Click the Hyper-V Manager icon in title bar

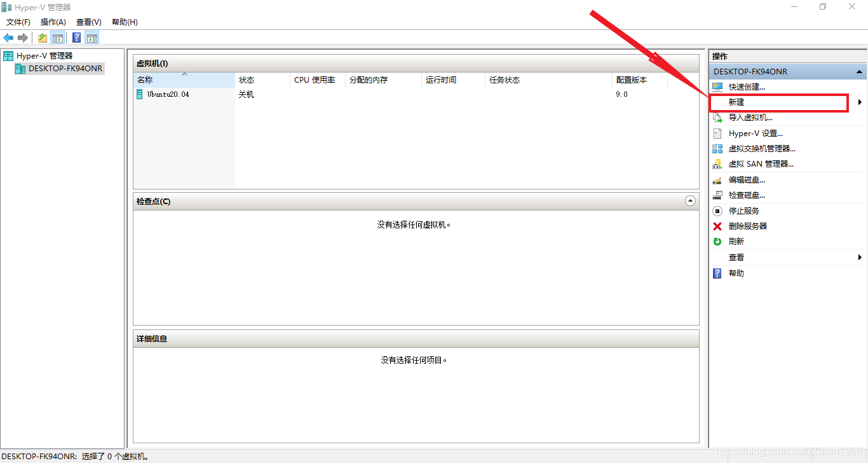pyautogui.click(x=6, y=7)
